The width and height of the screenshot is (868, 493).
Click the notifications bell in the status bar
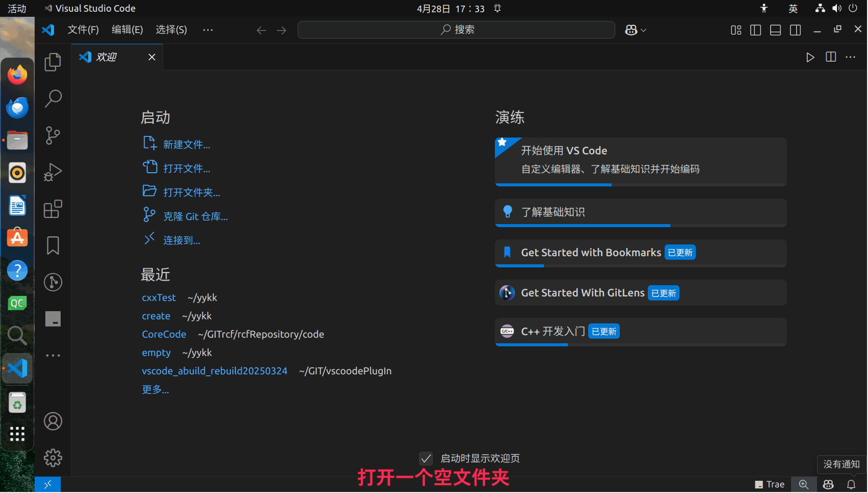tap(853, 484)
